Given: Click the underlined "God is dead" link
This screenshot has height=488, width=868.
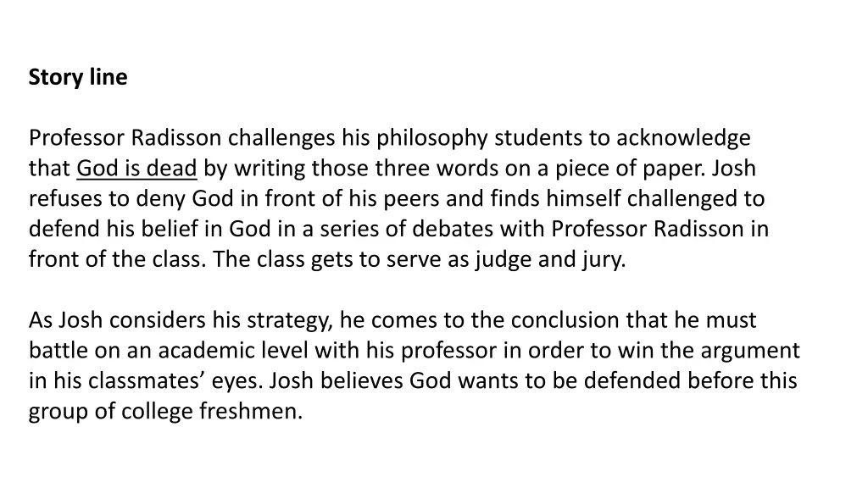Looking at the screenshot, I should (x=136, y=169).
